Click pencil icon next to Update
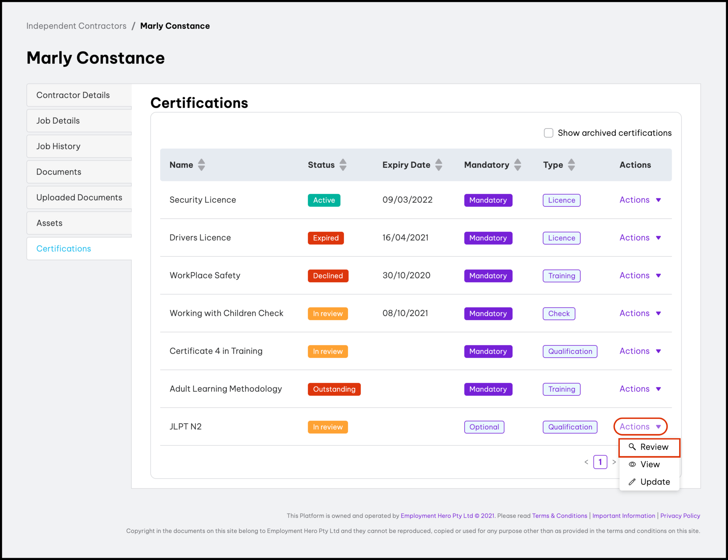Viewport: 728px width, 560px height. [x=632, y=482]
